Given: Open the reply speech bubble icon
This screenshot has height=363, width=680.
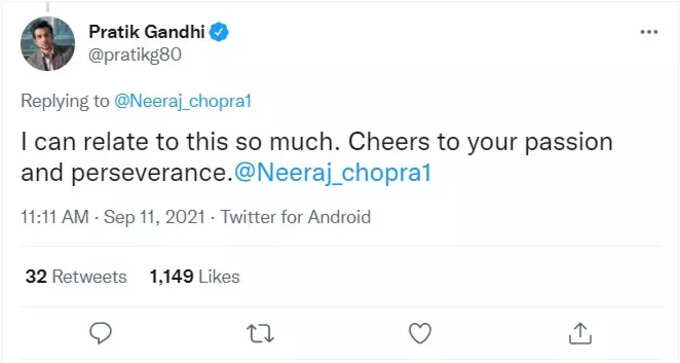Looking at the screenshot, I should tap(101, 334).
